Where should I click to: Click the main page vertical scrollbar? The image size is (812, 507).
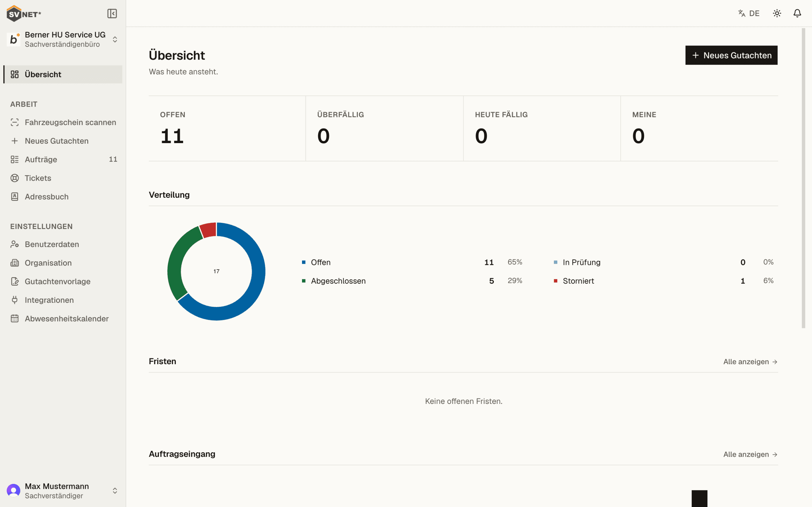803,178
